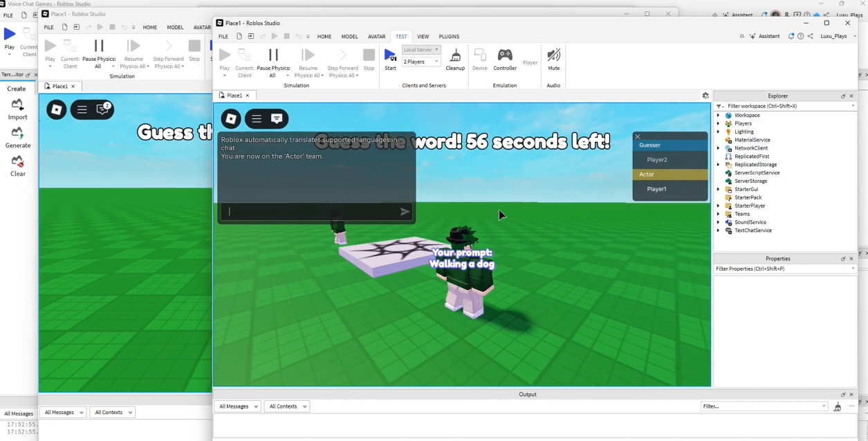Open the Local Server dropdown
The width and height of the screenshot is (868, 441).
click(421, 50)
